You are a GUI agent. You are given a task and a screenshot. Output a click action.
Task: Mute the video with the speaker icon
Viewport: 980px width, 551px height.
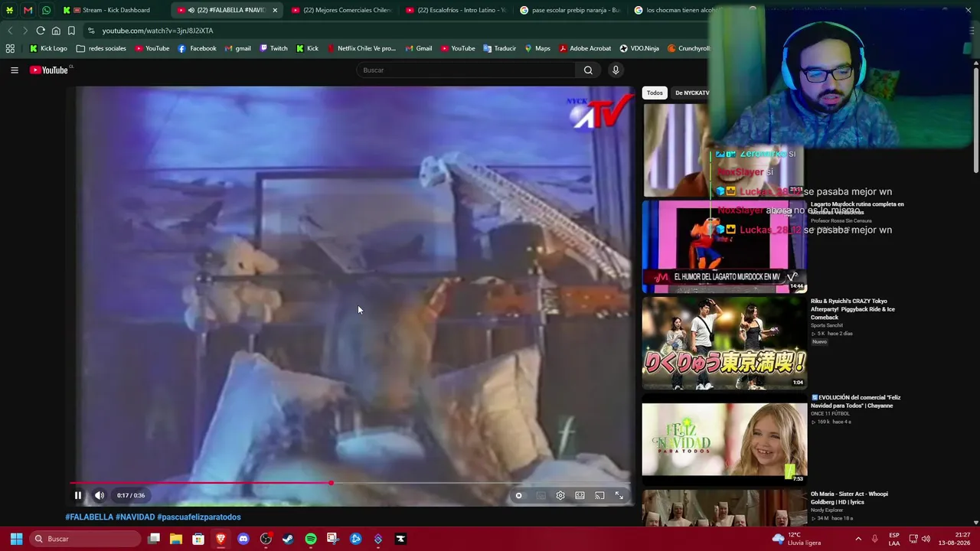100,495
